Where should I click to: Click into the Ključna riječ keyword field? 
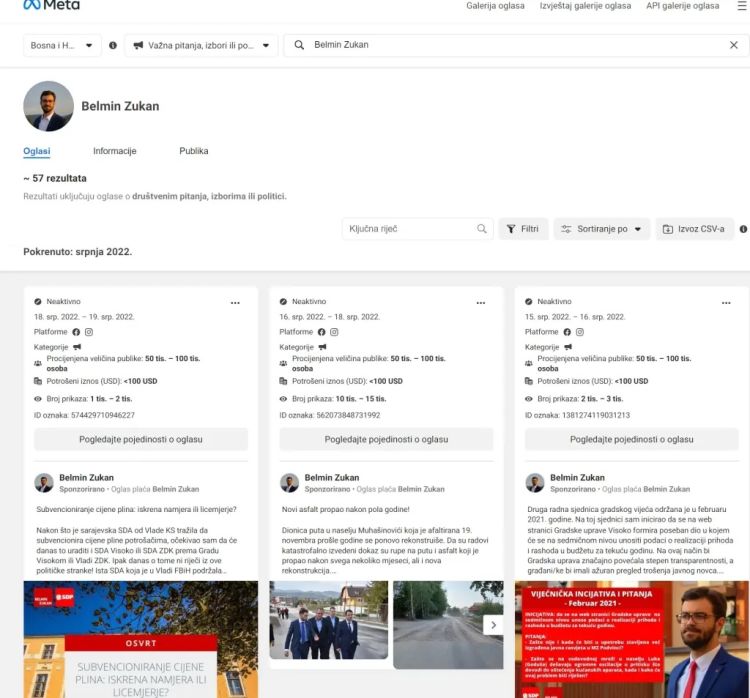tap(410, 229)
